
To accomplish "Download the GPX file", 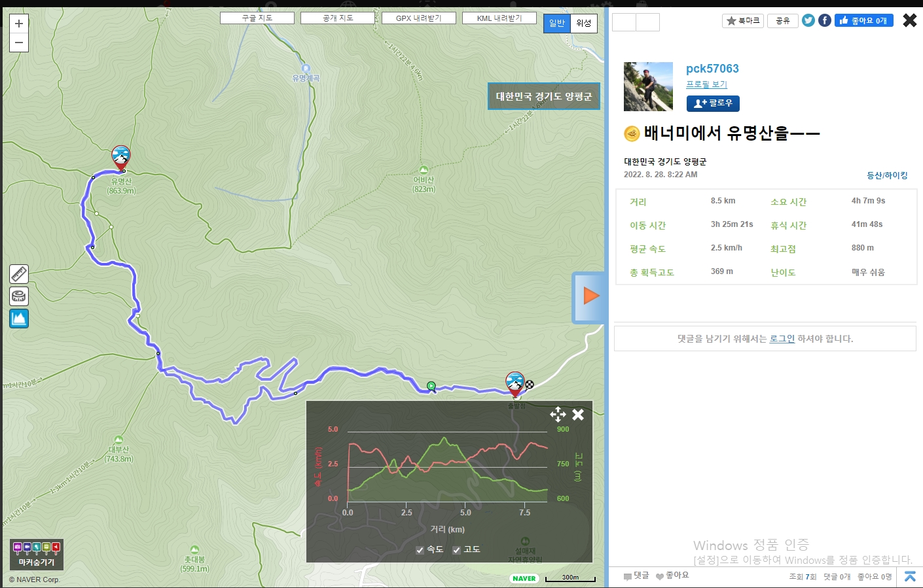I will (x=419, y=18).
